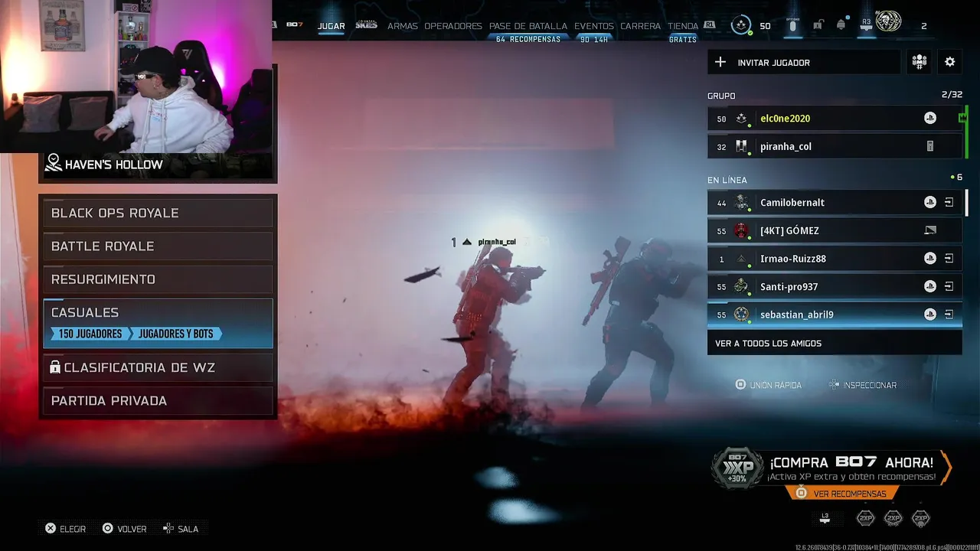This screenshot has height=551, width=980.
Task: Click the middle 2XP token icon
Action: [x=893, y=518]
